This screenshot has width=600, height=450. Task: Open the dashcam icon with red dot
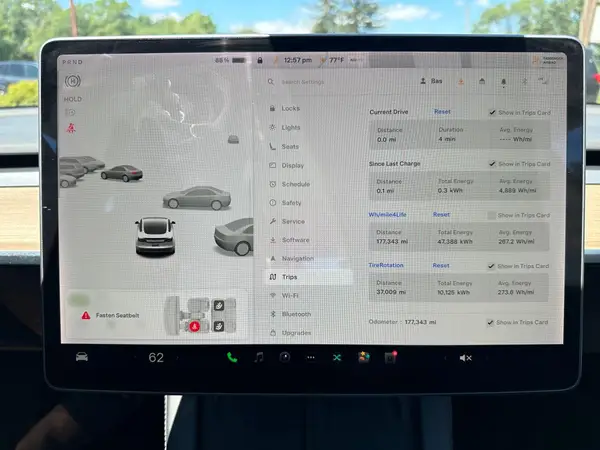[x=390, y=357]
